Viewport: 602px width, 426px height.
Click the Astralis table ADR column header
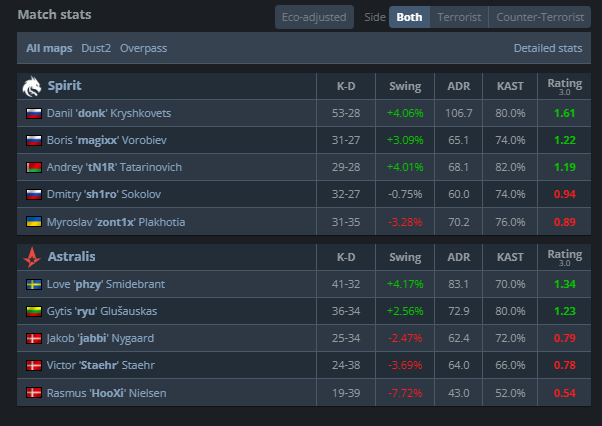tap(458, 257)
